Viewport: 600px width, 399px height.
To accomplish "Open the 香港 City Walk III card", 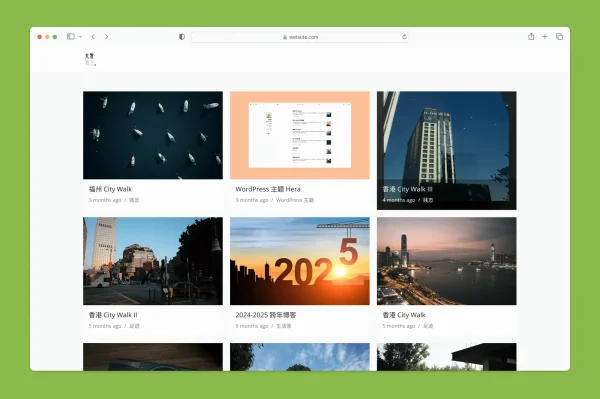I will [447, 150].
